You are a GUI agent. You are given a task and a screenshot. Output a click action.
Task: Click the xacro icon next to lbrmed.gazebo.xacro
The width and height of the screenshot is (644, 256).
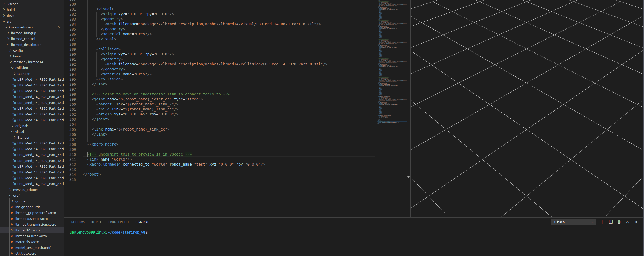pyautogui.click(x=12, y=219)
